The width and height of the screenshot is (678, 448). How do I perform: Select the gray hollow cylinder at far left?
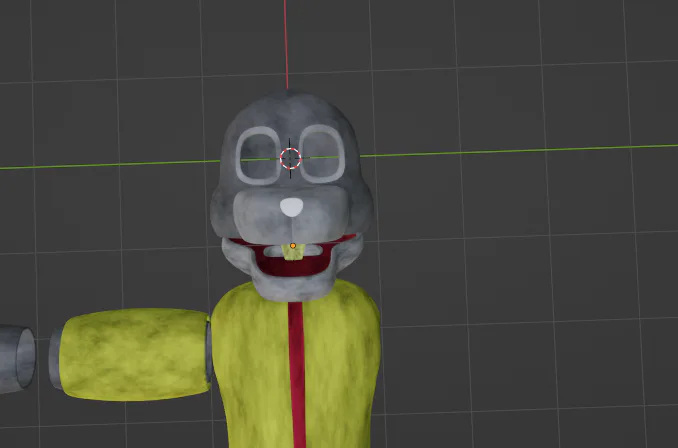(x=17, y=359)
